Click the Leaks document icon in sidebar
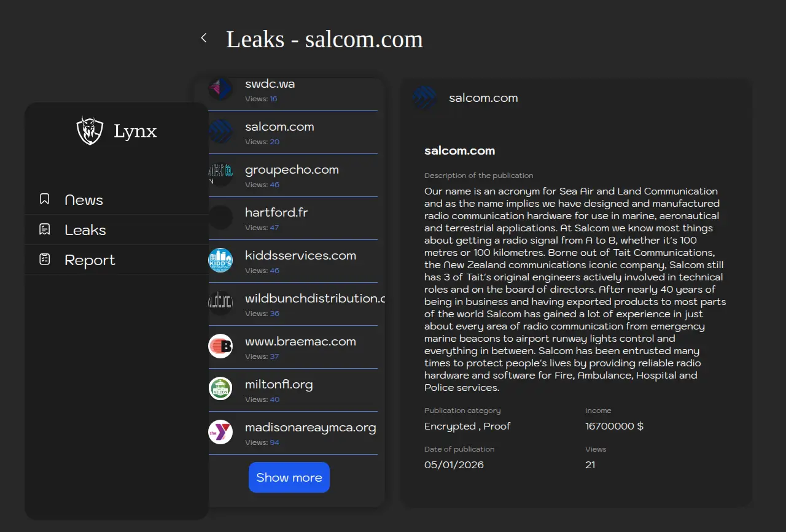 click(x=45, y=229)
